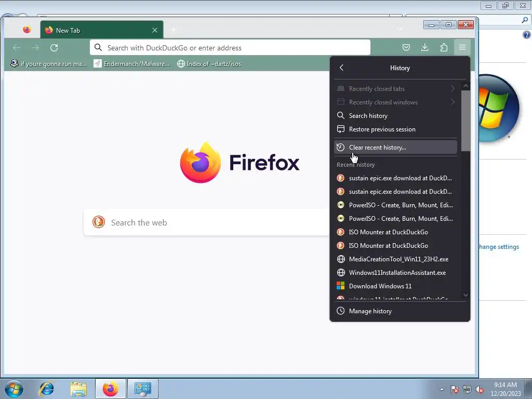Viewport: 532px width, 399px height.
Task: Open bookmark Index of ~dartz/isos
Action: (209, 64)
